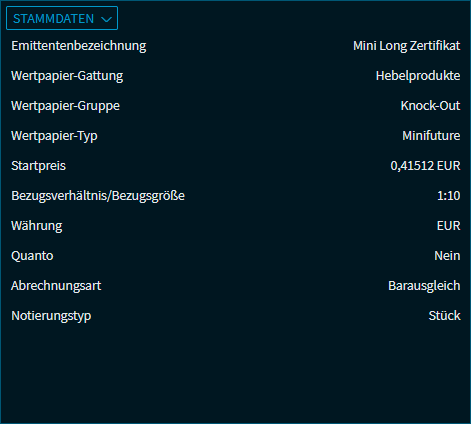Select the Quanto label

(32, 256)
